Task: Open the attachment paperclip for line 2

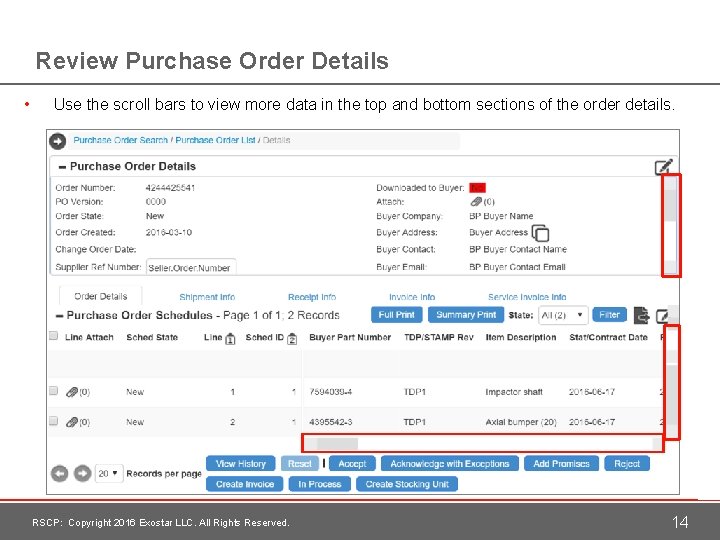Action: pyautogui.click(x=72, y=422)
